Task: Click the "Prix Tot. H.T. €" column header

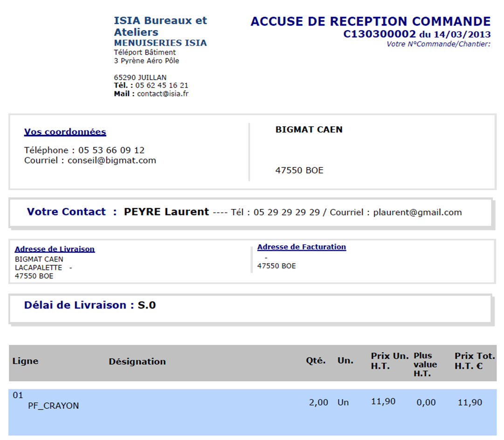Action: (475, 361)
